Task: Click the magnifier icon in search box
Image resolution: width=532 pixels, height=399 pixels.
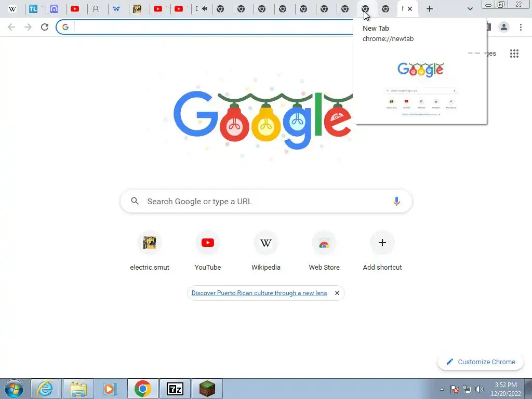Action: click(135, 201)
